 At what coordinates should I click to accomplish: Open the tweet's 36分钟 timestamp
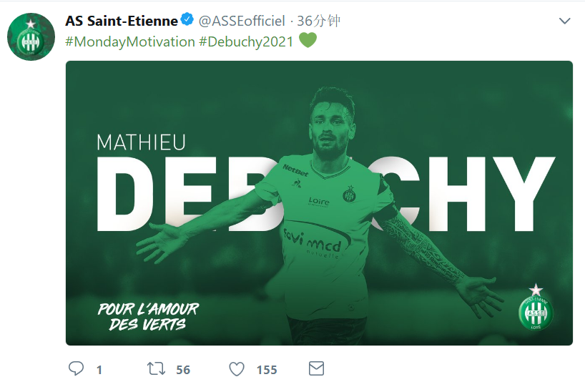318,21
